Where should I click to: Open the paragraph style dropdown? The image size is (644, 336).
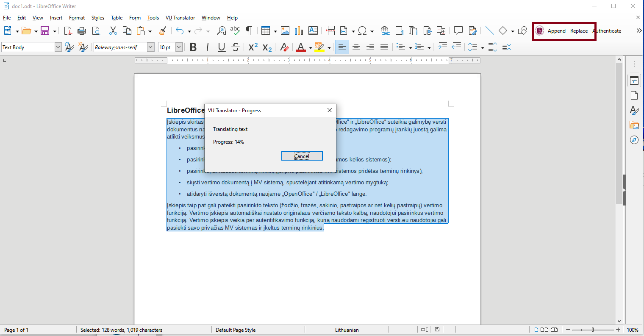(x=58, y=47)
